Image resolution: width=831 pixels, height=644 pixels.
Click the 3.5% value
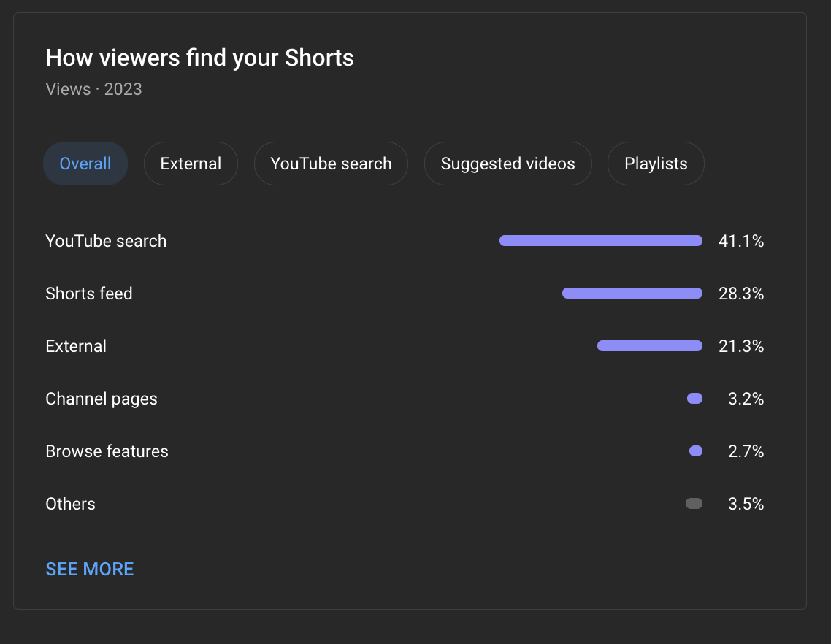[x=746, y=504]
